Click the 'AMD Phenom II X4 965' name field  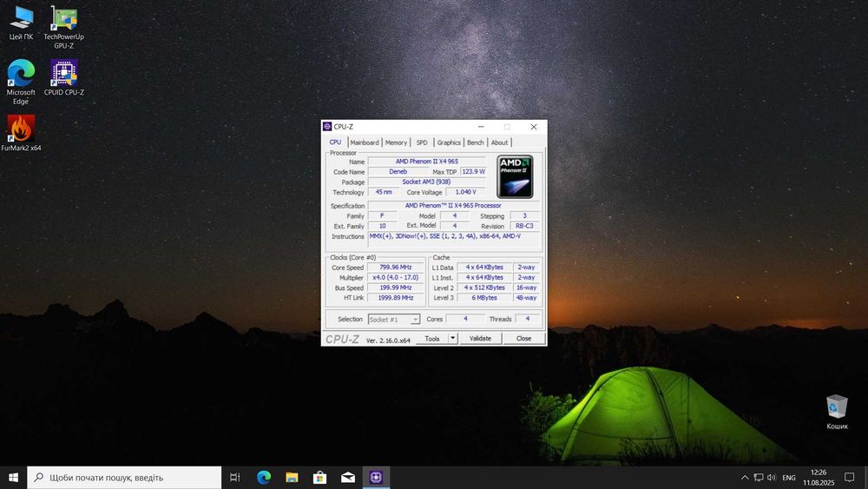(x=426, y=162)
